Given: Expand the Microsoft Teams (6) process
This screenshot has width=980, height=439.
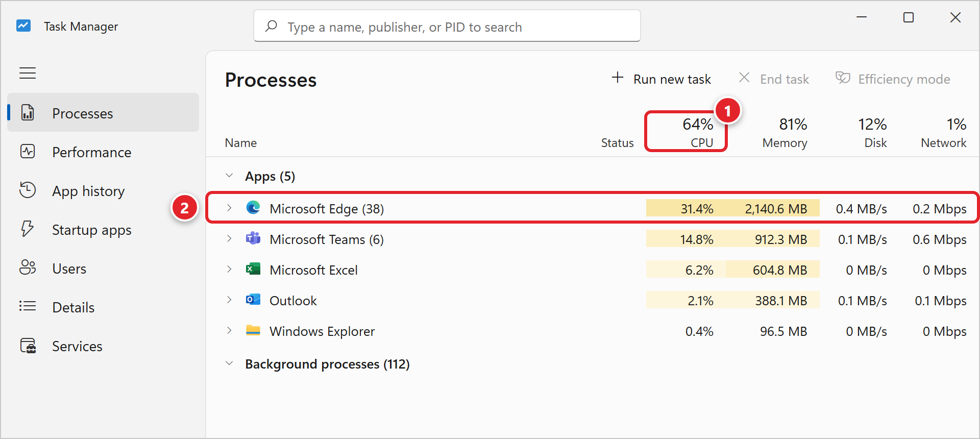Looking at the screenshot, I should point(230,238).
